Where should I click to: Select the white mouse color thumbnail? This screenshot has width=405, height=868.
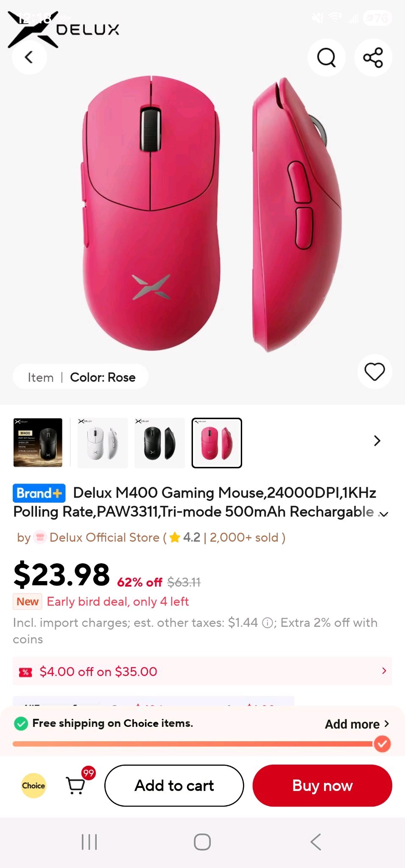click(103, 443)
